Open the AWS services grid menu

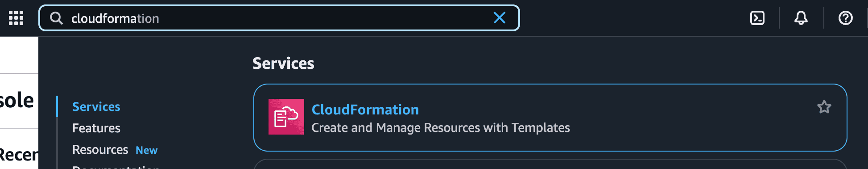[16, 18]
